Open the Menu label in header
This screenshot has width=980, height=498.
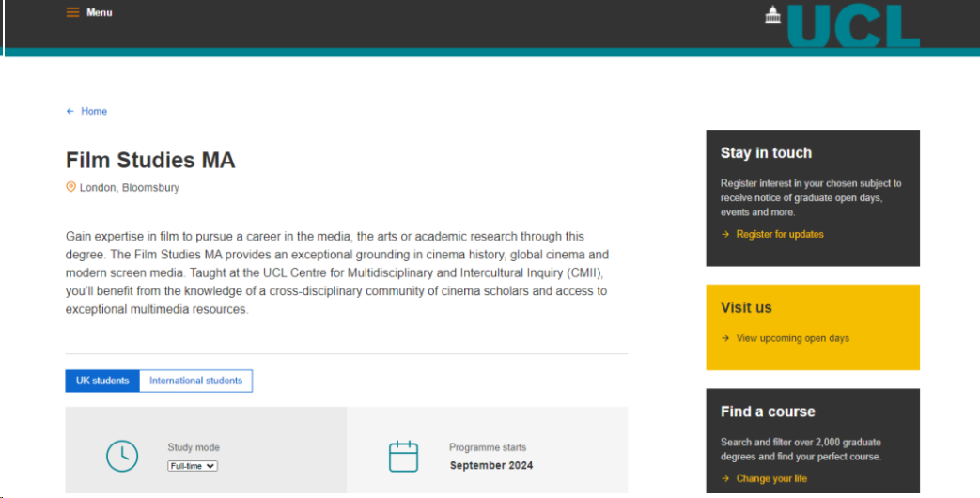coord(100,12)
